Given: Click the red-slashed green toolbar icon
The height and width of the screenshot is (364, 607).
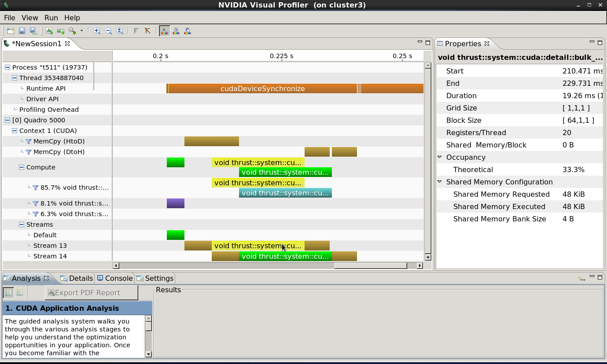Looking at the screenshot, I should [147, 31].
